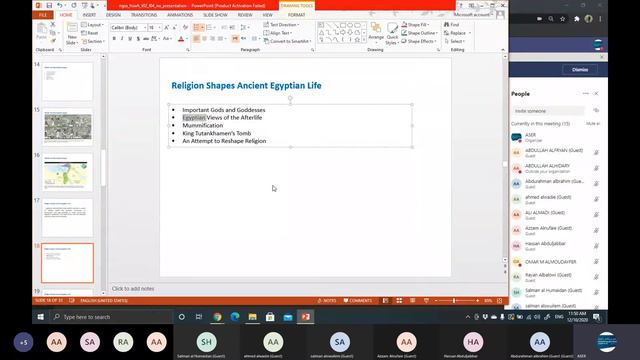Open the Shape Effects dropdown
This screenshot has width=640, height=360.
[x=419, y=41]
